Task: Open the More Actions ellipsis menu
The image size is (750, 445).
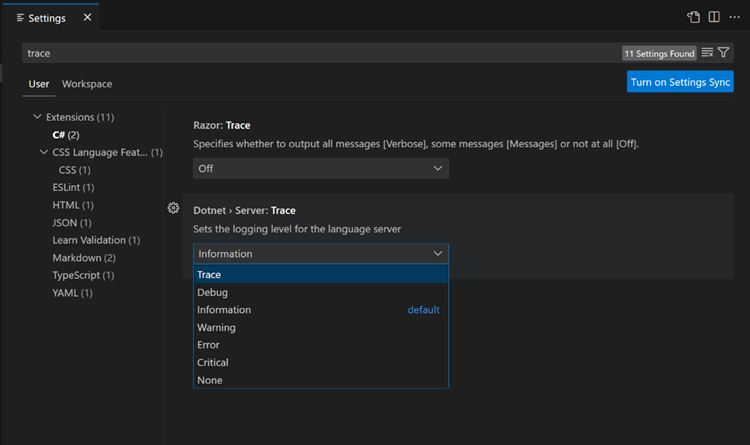Action: [x=735, y=17]
